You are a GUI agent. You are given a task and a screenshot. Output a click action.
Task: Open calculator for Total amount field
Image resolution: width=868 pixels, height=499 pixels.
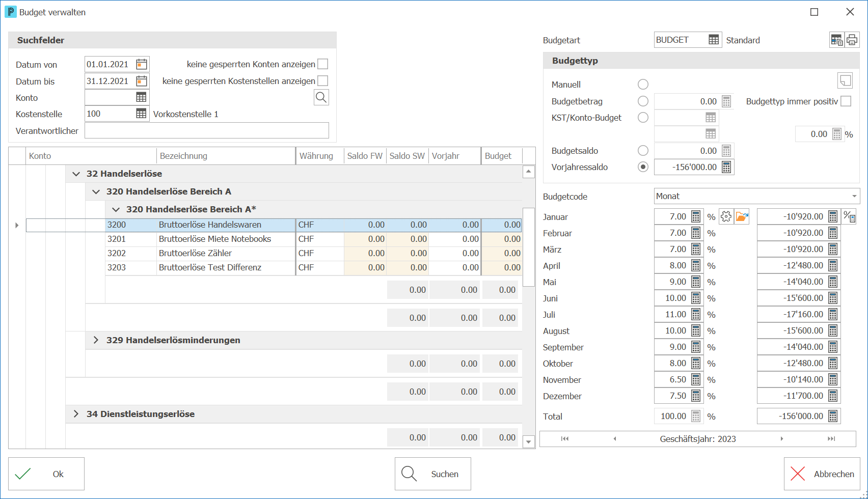833,416
